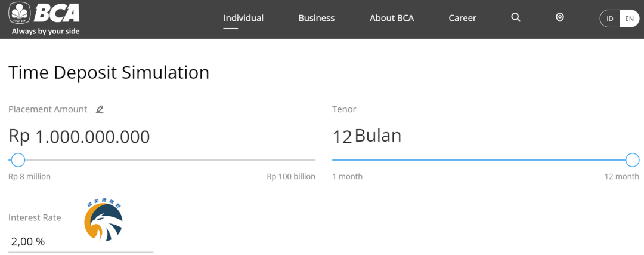Switch language to ID
Image resolution: width=644 pixels, height=255 pixels.
tap(610, 19)
